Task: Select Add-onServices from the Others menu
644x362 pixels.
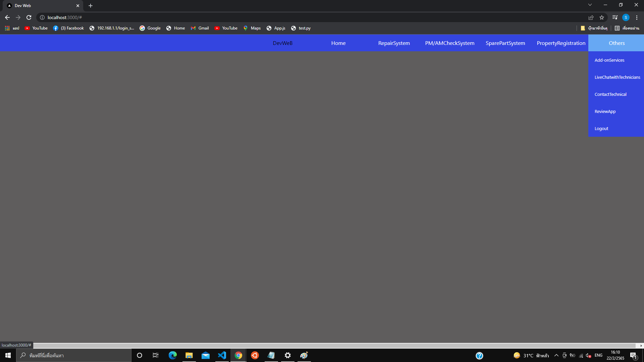Action: (x=609, y=60)
